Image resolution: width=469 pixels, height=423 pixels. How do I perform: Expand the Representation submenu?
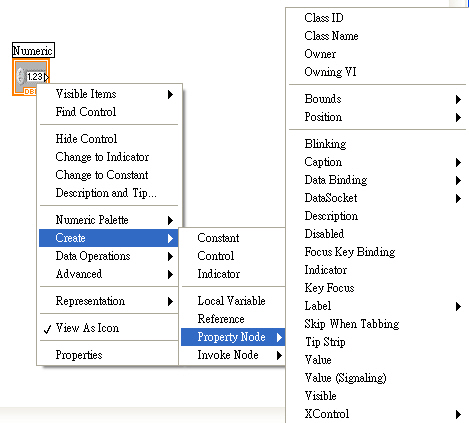109,301
